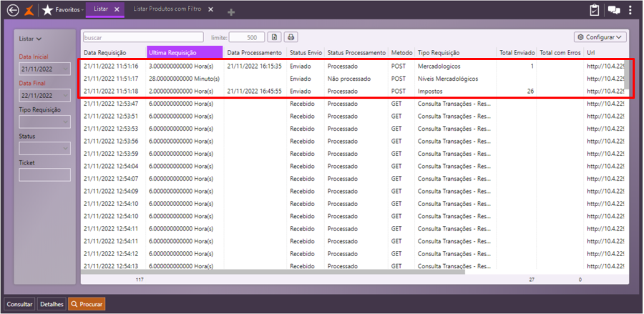Screen dimensions: 644x314
Task: Select the row dated 21/11/2022 12:53:51
Action: click(x=353, y=116)
